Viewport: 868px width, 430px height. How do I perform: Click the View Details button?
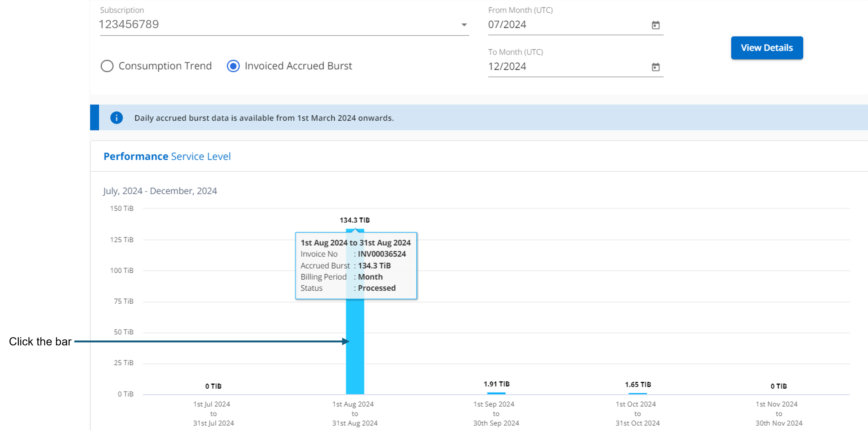click(x=767, y=48)
